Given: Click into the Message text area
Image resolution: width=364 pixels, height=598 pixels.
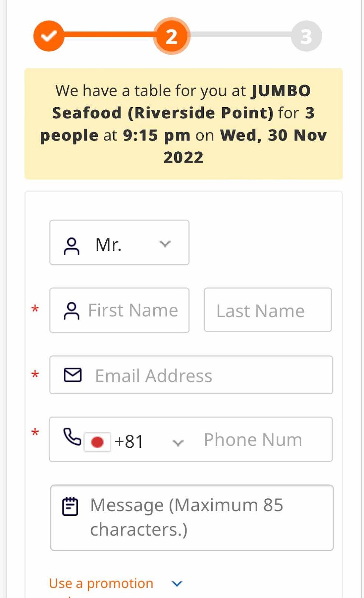Looking at the screenshot, I should 192,518.
